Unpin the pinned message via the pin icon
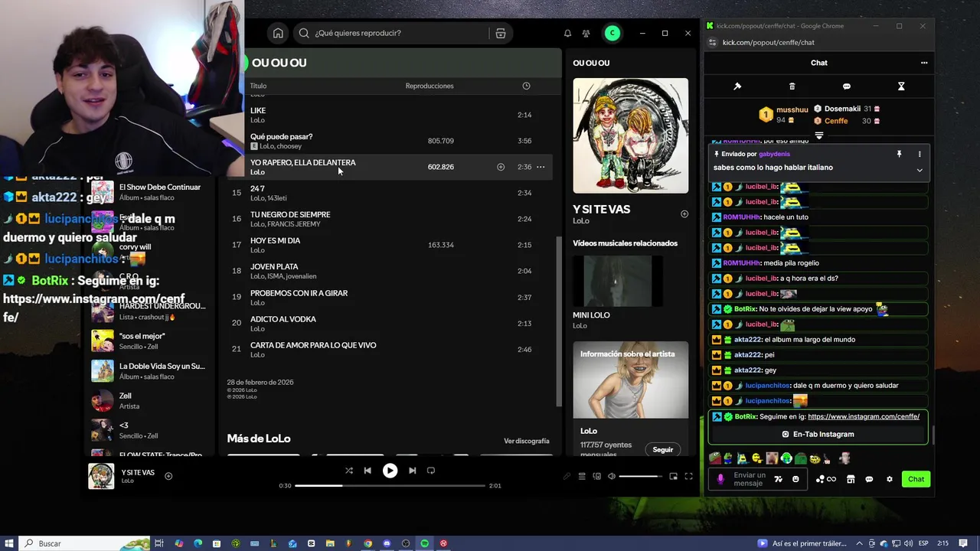980x551 pixels. 899,154
